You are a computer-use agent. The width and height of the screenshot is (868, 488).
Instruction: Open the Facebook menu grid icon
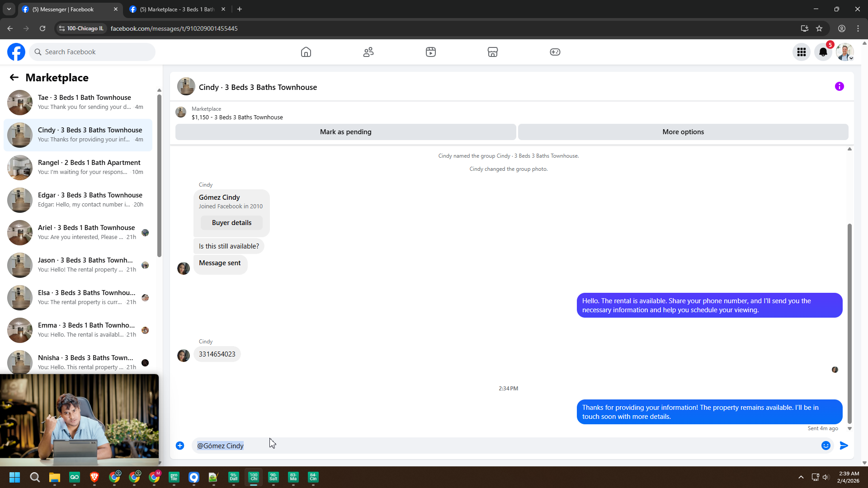click(802, 52)
